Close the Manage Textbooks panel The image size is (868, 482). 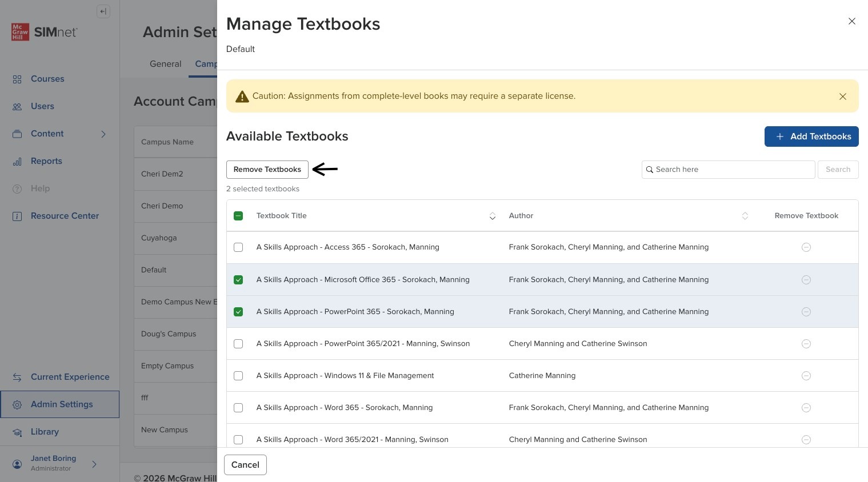click(x=852, y=21)
